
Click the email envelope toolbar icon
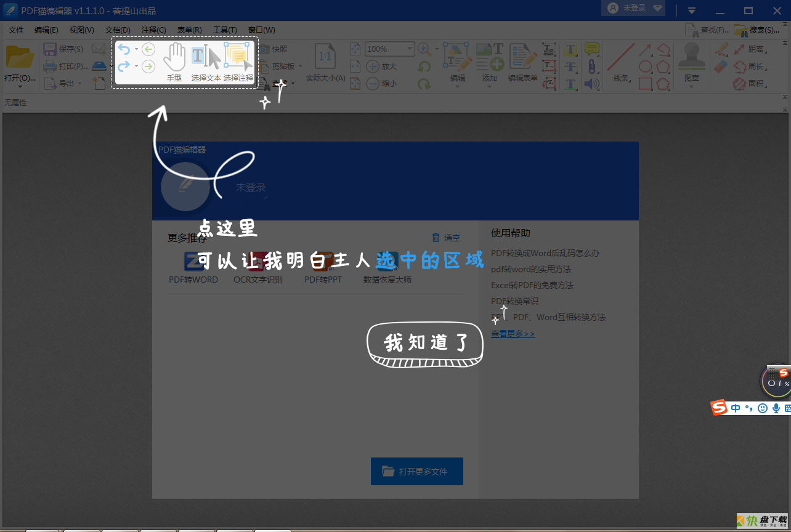99,49
